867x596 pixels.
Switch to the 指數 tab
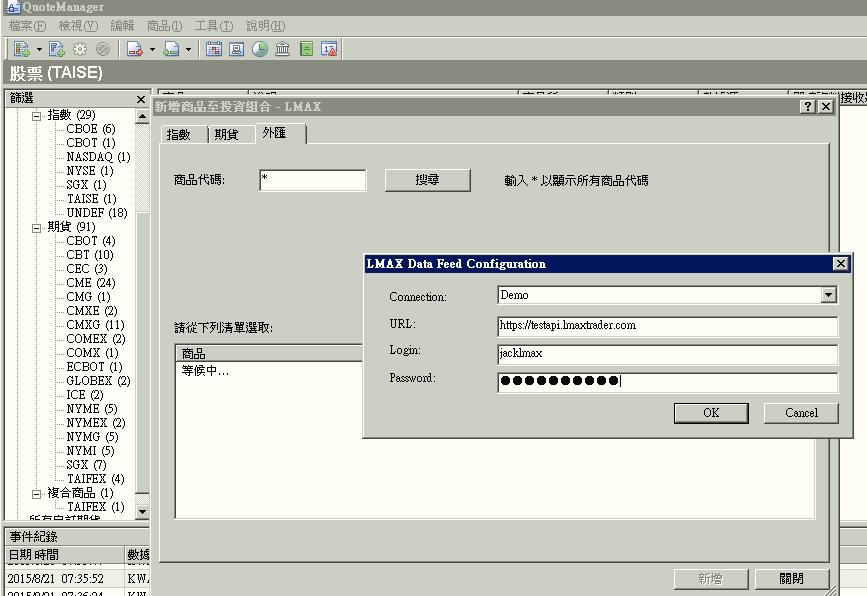coord(184,134)
